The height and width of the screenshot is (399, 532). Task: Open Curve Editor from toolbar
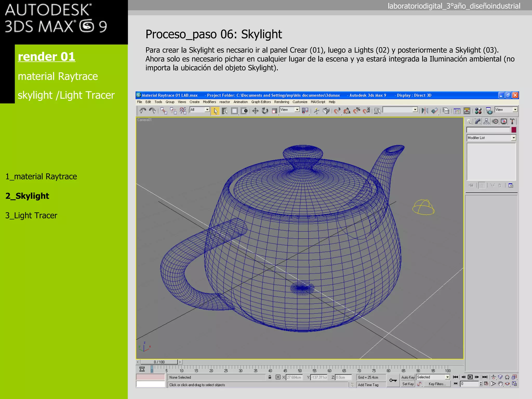457,111
